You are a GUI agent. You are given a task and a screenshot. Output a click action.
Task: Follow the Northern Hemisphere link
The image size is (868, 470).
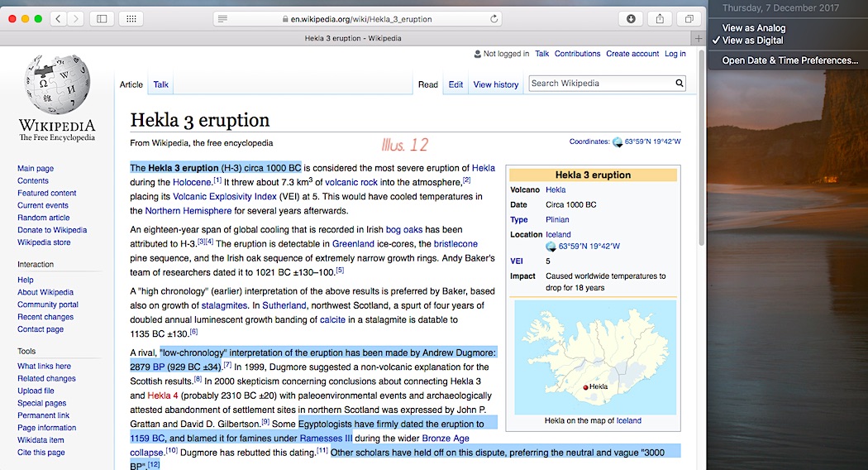tap(188, 211)
